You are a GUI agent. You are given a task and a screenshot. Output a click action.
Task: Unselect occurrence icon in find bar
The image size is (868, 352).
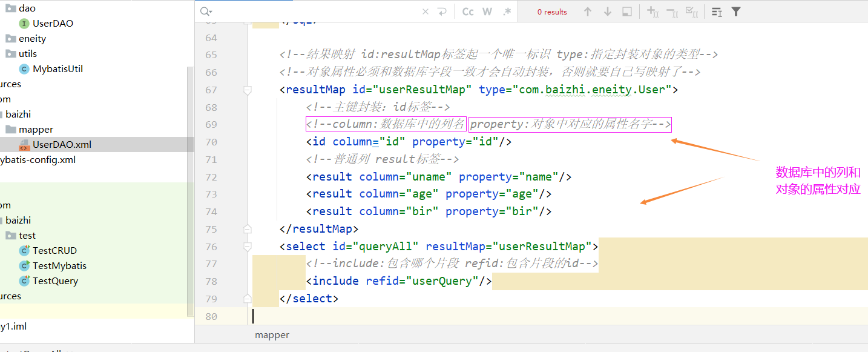pos(672,12)
